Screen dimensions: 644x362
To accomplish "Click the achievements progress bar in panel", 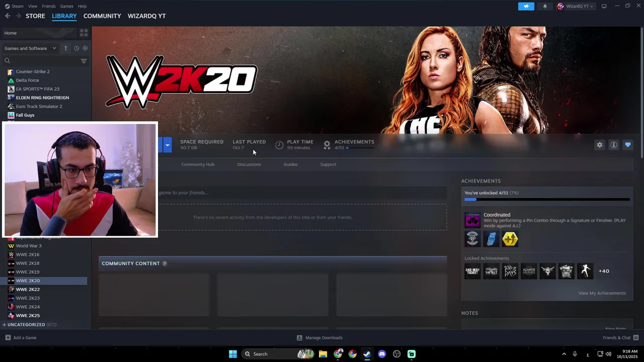I will [547, 200].
